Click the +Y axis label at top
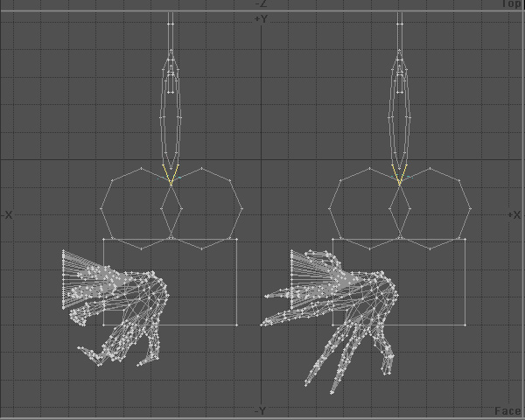Image resolution: width=525 pixels, height=420 pixels. coord(260,18)
